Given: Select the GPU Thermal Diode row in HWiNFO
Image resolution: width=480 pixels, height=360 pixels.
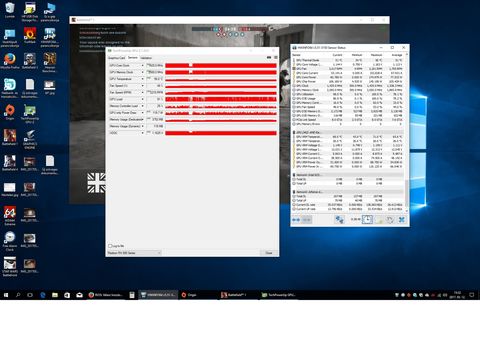Looking at the screenshot, I should tap(348, 60).
